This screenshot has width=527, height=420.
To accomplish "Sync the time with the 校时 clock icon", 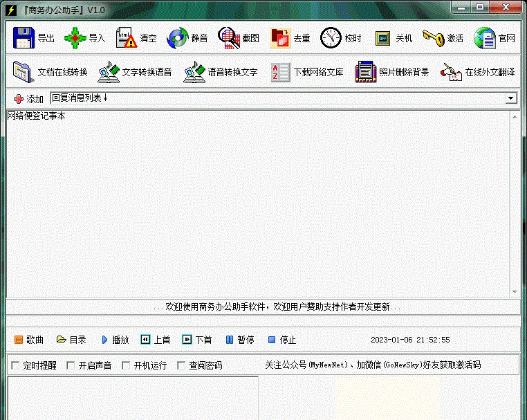I will pyautogui.click(x=331, y=38).
